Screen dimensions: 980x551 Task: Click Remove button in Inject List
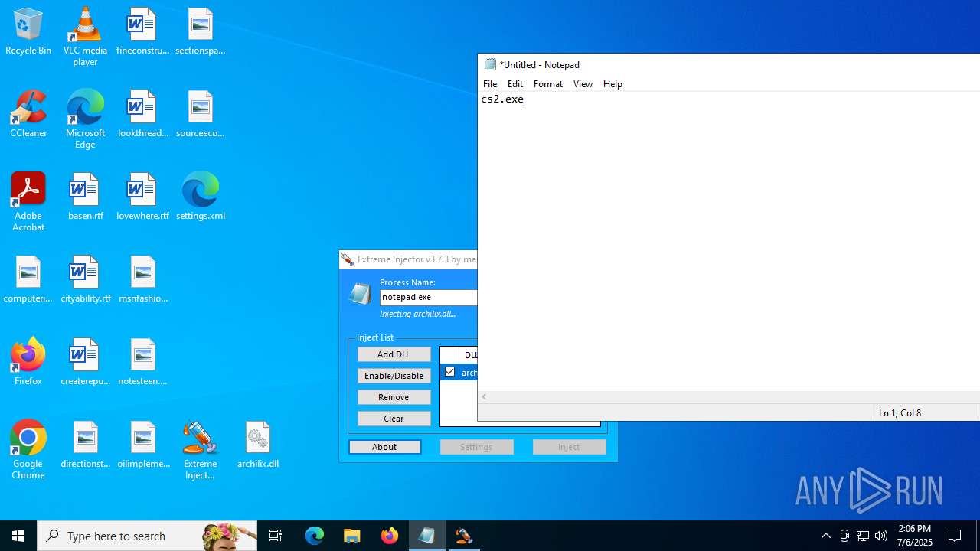point(394,397)
